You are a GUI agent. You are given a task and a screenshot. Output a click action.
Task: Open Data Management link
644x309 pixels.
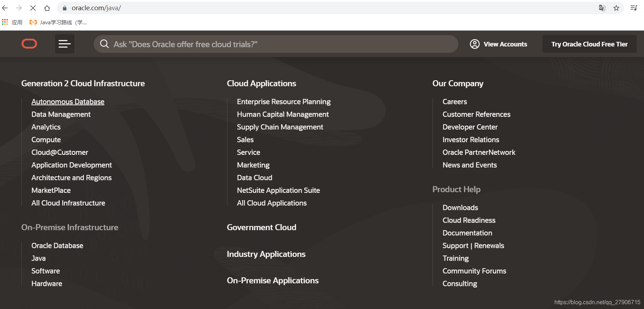(x=61, y=114)
